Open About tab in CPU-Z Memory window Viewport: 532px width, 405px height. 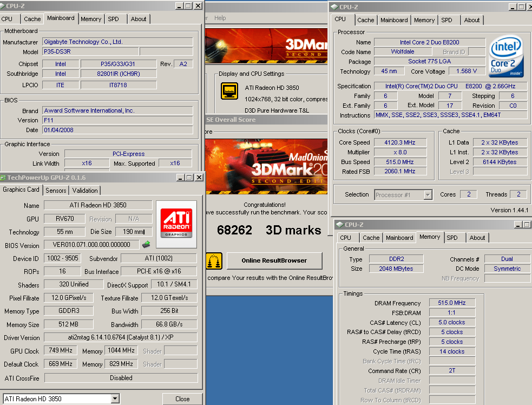pos(477,238)
